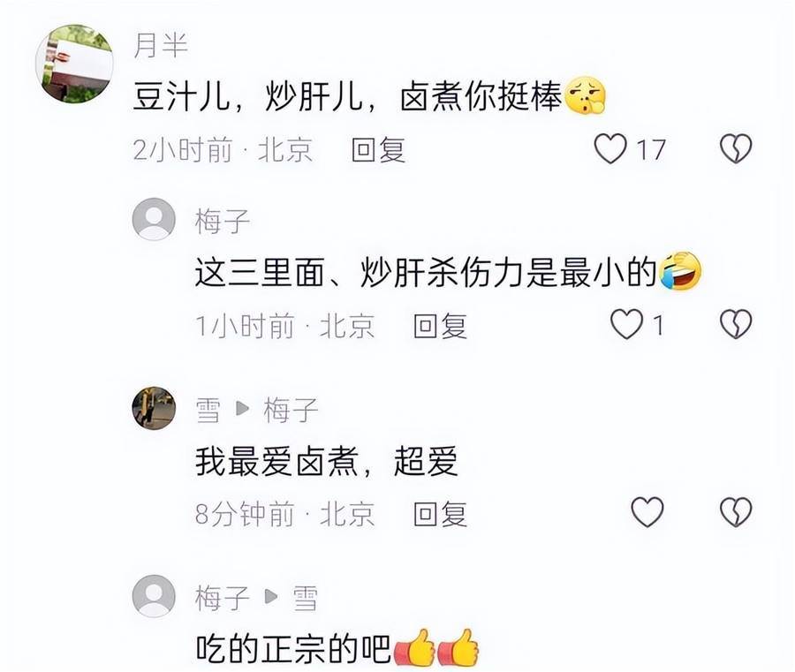Open username 雪 before the arrow to 梅子
The image size is (795, 672).
[x=208, y=410]
